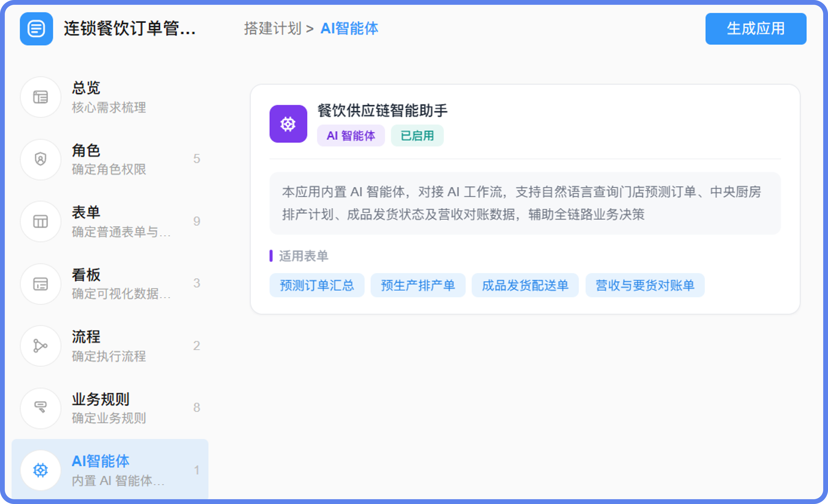The height and width of the screenshot is (504, 828).
Task: Click the AI 智能体 purple badge
Action: pyautogui.click(x=351, y=136)
